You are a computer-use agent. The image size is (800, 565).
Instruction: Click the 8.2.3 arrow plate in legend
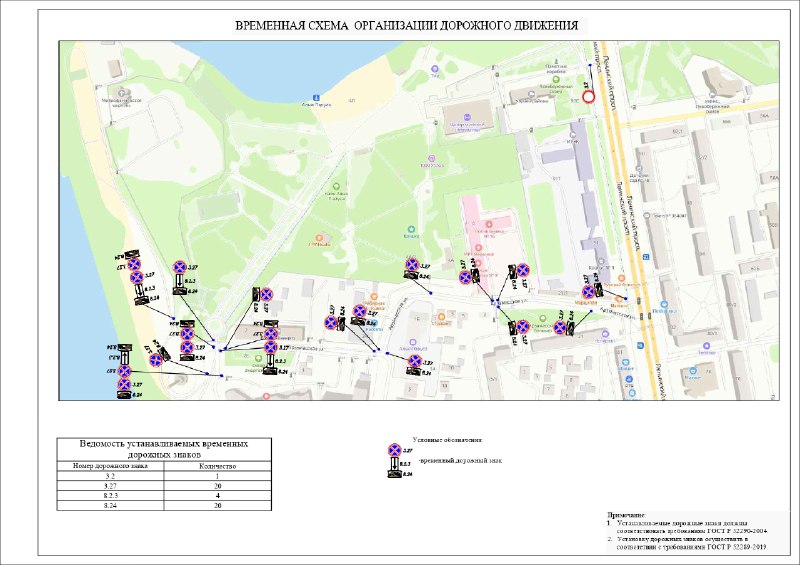pyautogui.click(x=393, y=464)
